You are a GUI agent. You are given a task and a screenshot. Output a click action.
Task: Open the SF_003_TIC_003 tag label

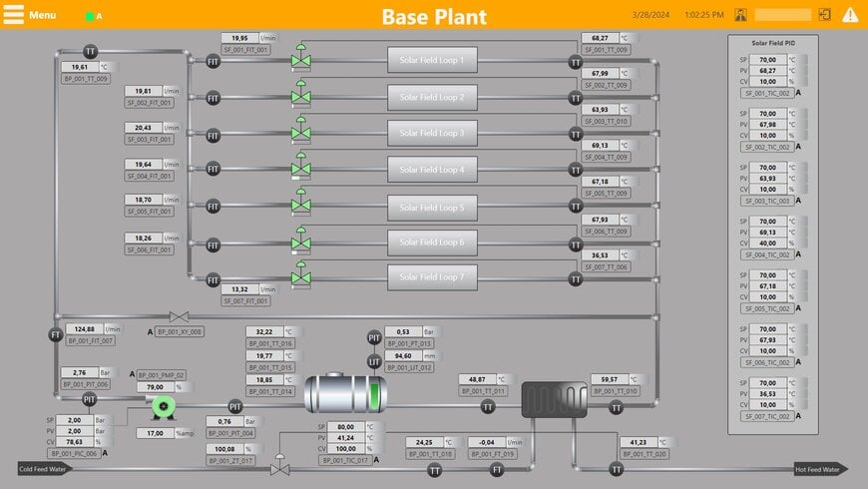[x=767, y=201]
